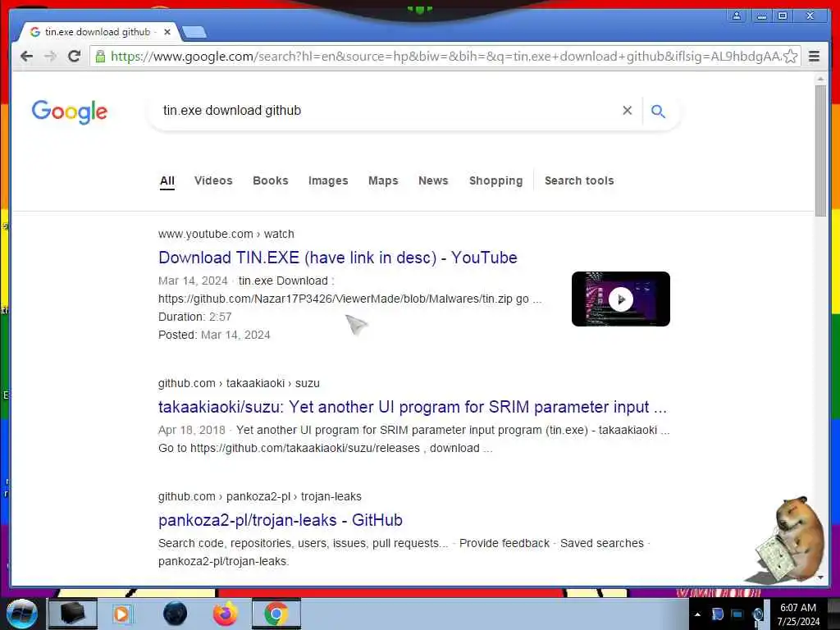This screenshot has height=630, width=840.
Task: Close the tin.exe download github tab
Action: [167, 32]
